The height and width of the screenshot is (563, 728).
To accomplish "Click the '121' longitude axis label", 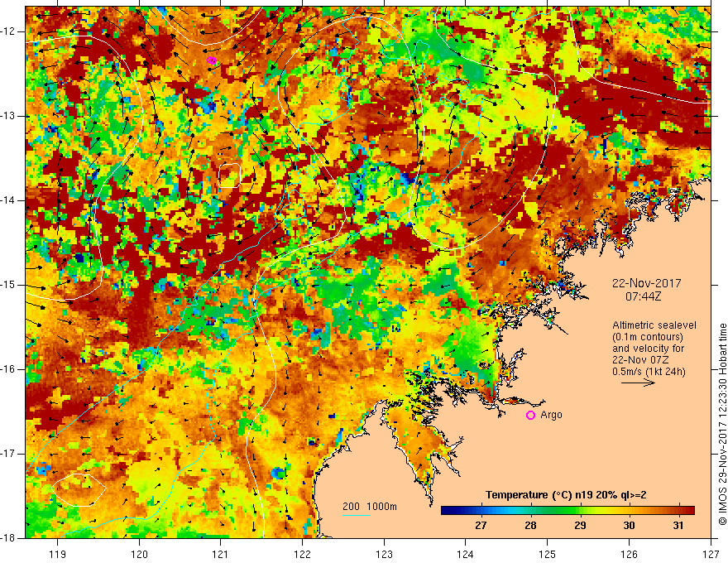I will pos(221,554).
